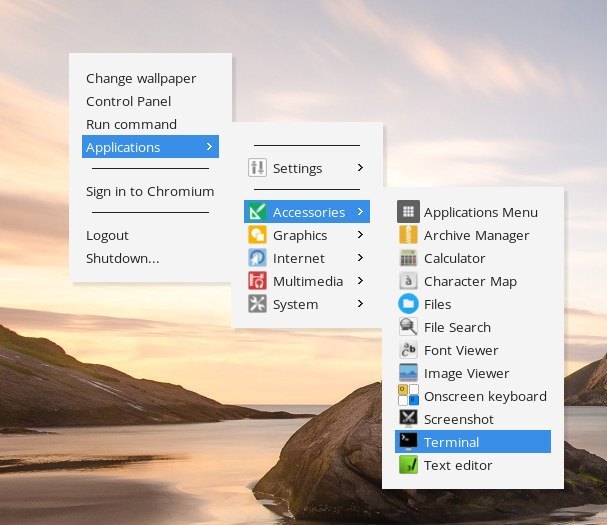Click the Screenshot label text
The width and height of the screenshot is (607, 525).
point(459,419)
